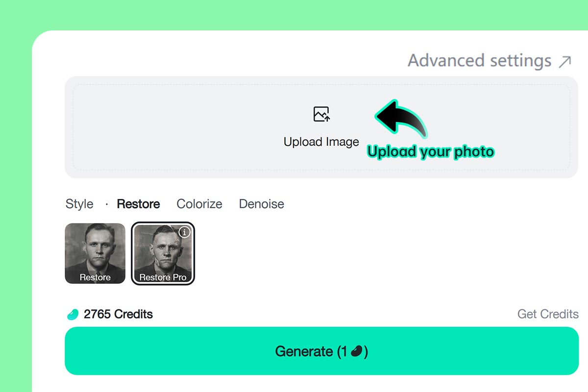Click the Style label
Image resolution: width=588 pixels, height=392 pixels.
point(79,204)
